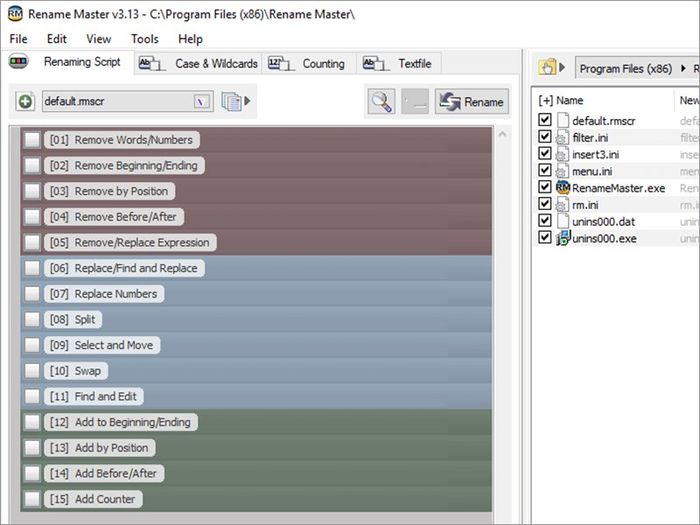Click the green add script plus icon
Viewport: 700px width, 525px height.
click(x=25, y=101)
